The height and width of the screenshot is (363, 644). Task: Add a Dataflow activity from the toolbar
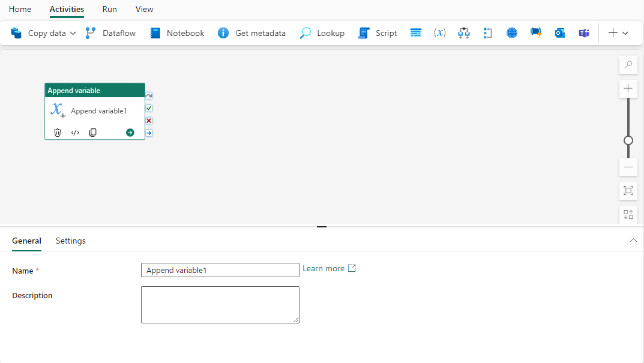click(x=110, y=33)
